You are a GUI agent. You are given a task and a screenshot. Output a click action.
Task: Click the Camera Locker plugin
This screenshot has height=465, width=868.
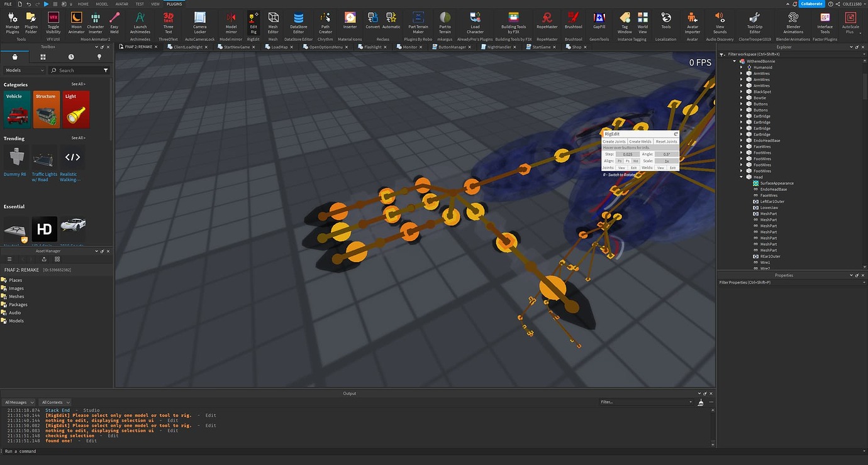click(199, 23)
